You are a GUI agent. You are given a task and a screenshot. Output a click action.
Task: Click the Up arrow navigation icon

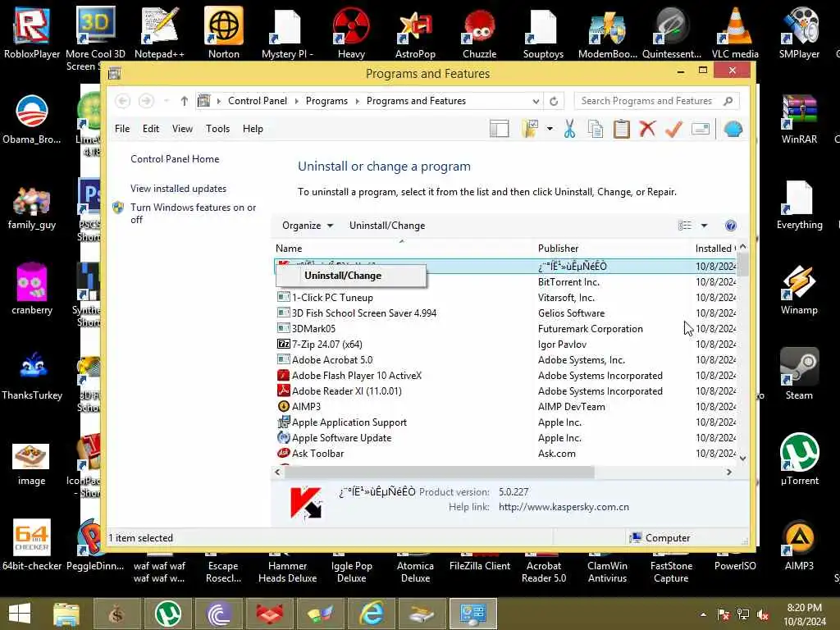[185, 101]
